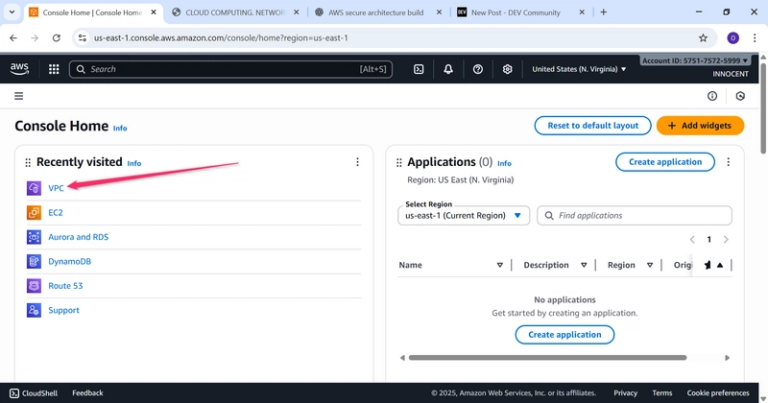This screenshot has height=403, width=768.
Task: Switch to New Post - DEV Community tab
Action: (x=514, y=12)
